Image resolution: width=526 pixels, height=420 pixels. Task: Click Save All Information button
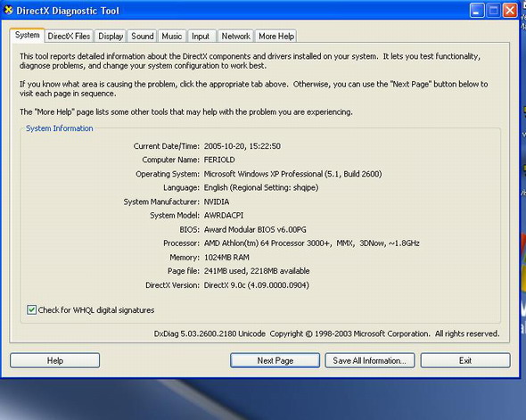[370, 360]
